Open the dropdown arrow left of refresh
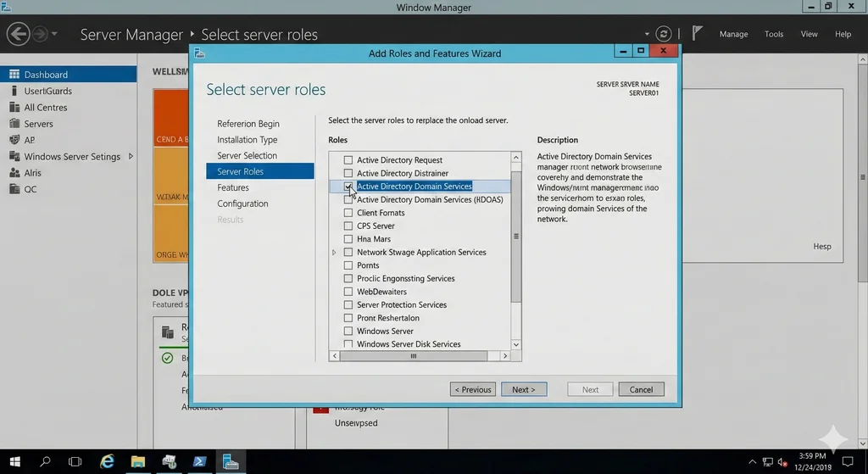This screenshot has height=474, width=868. point(647,34)
